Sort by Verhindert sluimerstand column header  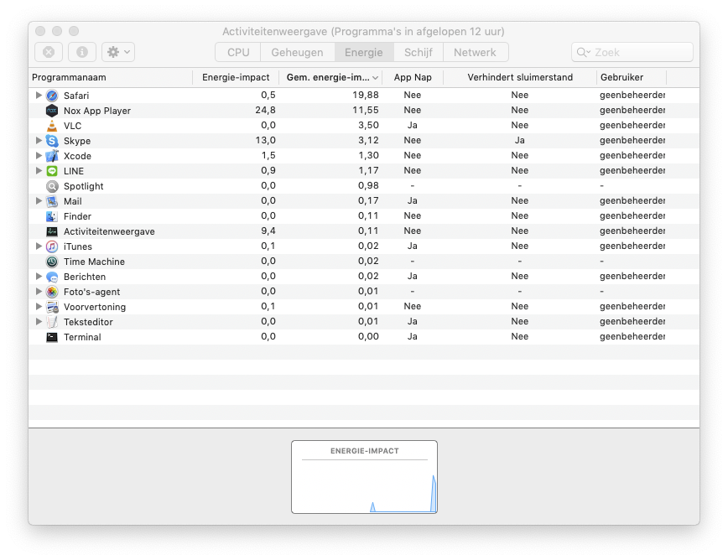pyautogui.click(x=520, y=77)
